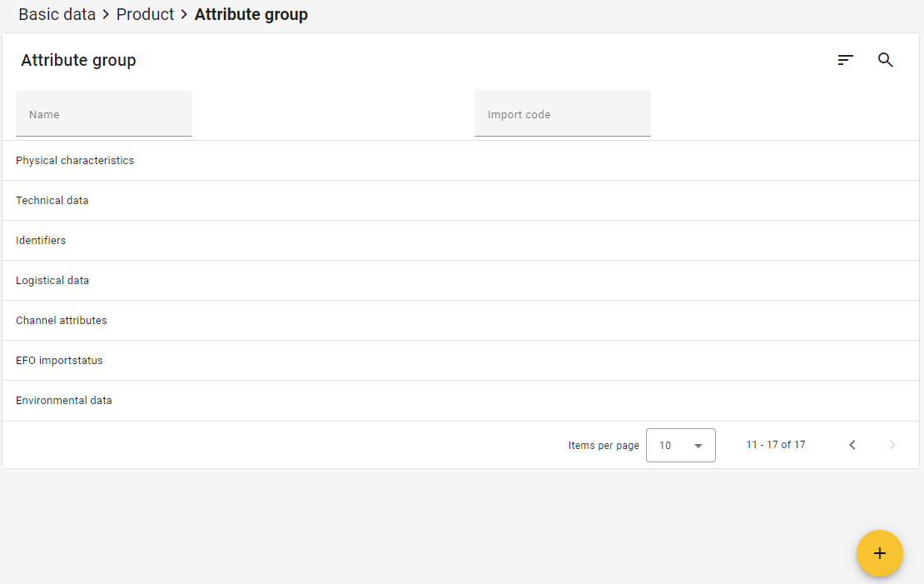Click the Name filter field

click(104, 114)
